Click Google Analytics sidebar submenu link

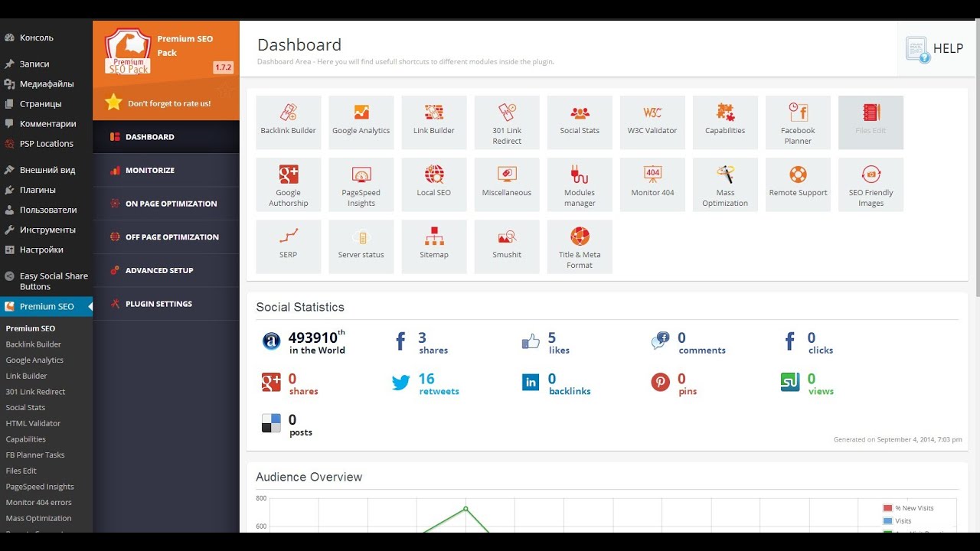pyautogui.click(x=34, y=360)
